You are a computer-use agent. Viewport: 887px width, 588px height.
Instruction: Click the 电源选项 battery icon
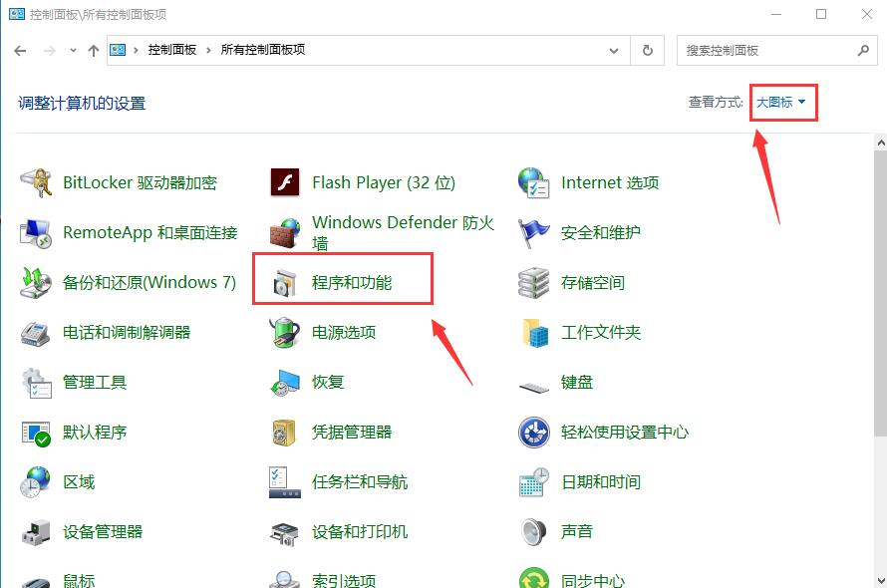285,333
